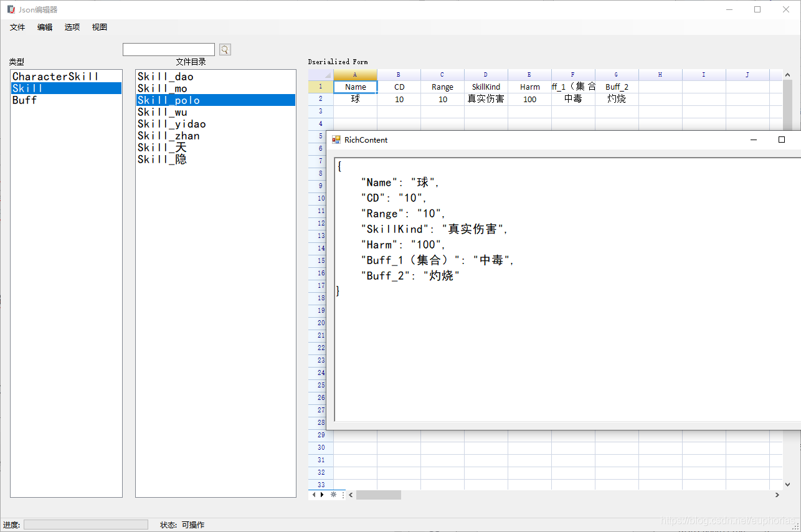Select Skill_dao file
Image resolution: width=801 pixels, height=532 pixels.
click(216, 77)
